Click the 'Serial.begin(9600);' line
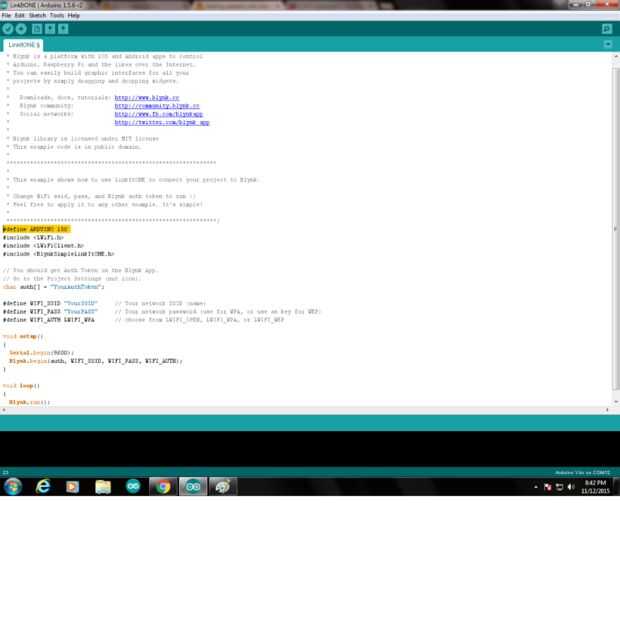620x620 pixels. 42,353
